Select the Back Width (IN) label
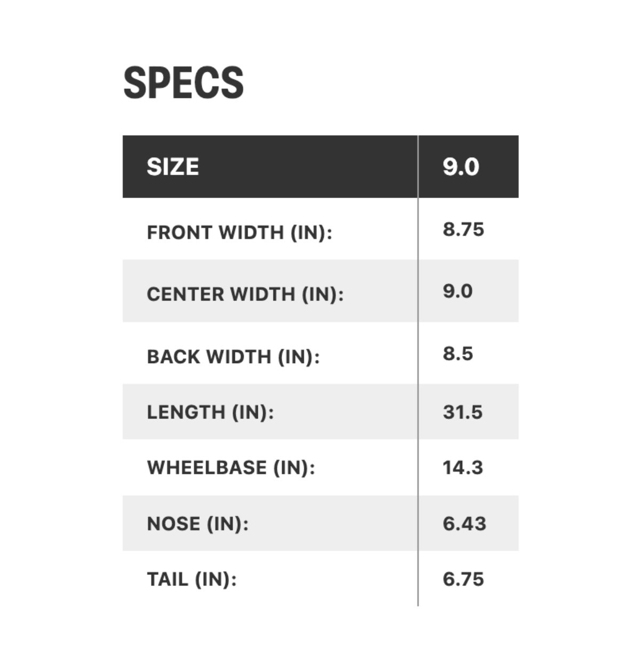The image size is (639, 672). coord(233,357)
